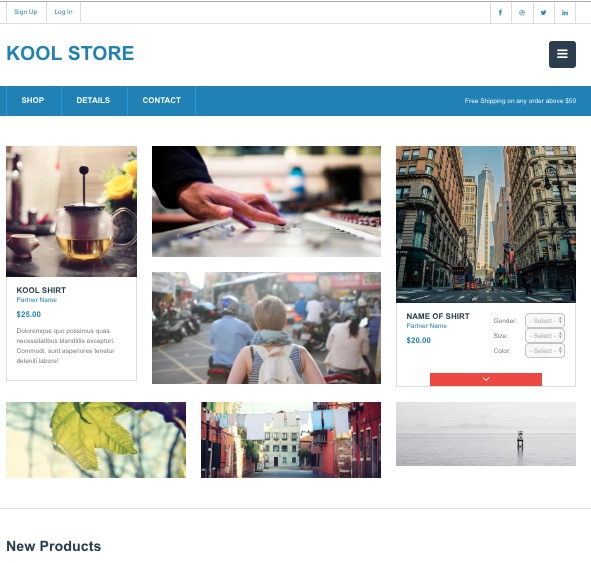Open the Color select dropdown
This screenshot has height=563, width=591.
(545, 350)
